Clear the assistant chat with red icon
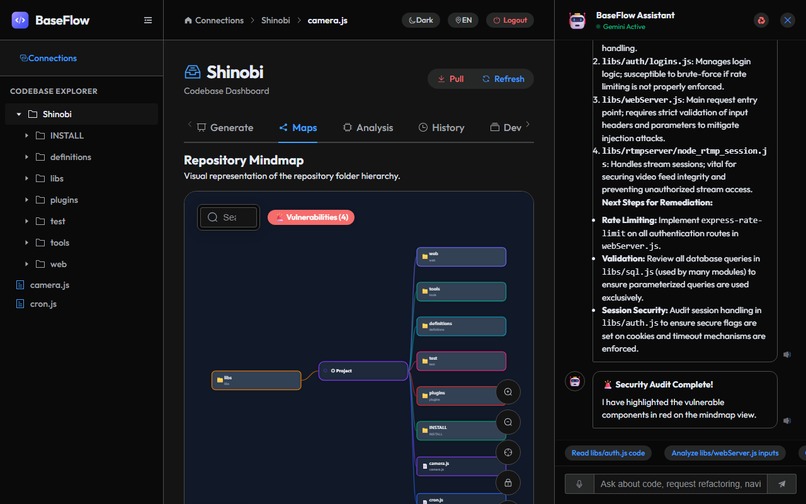Image resolution: width=806 pixels, height=504 pixels. (x=761, y=20)
